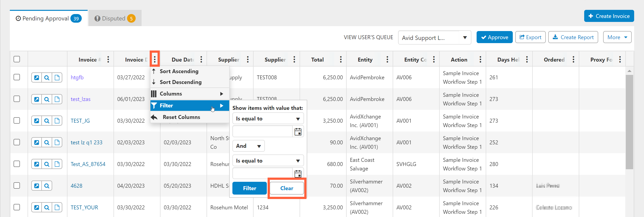The image size is (644, 217).
Task: Expand the Avid Support user queue dropdown
Action: (x=465, y=38)
